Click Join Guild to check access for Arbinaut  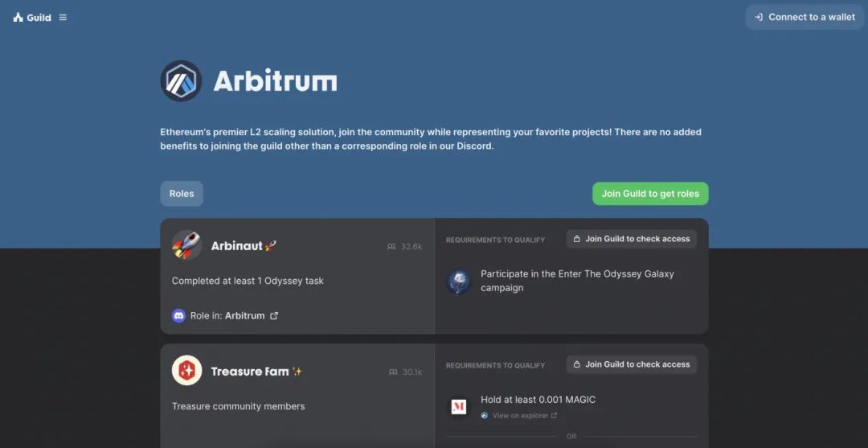tap(631, 239)
